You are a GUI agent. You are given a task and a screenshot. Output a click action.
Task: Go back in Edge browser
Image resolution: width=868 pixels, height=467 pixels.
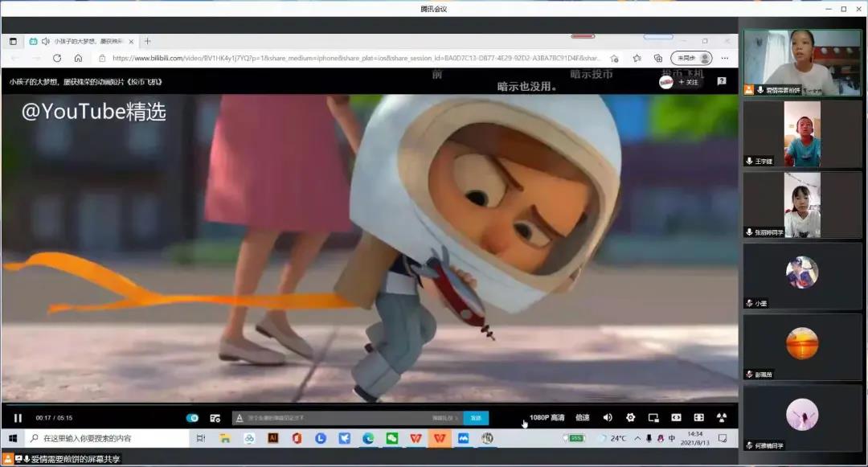(15, 58)
